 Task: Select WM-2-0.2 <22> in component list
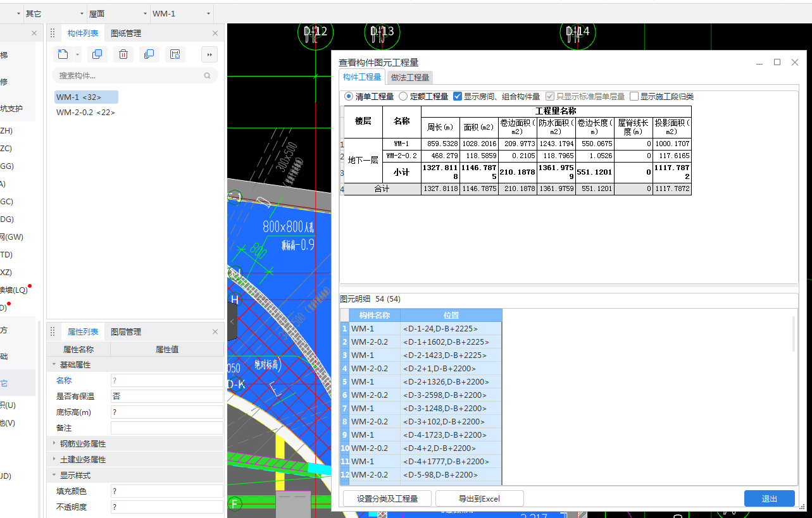[85, 113]
